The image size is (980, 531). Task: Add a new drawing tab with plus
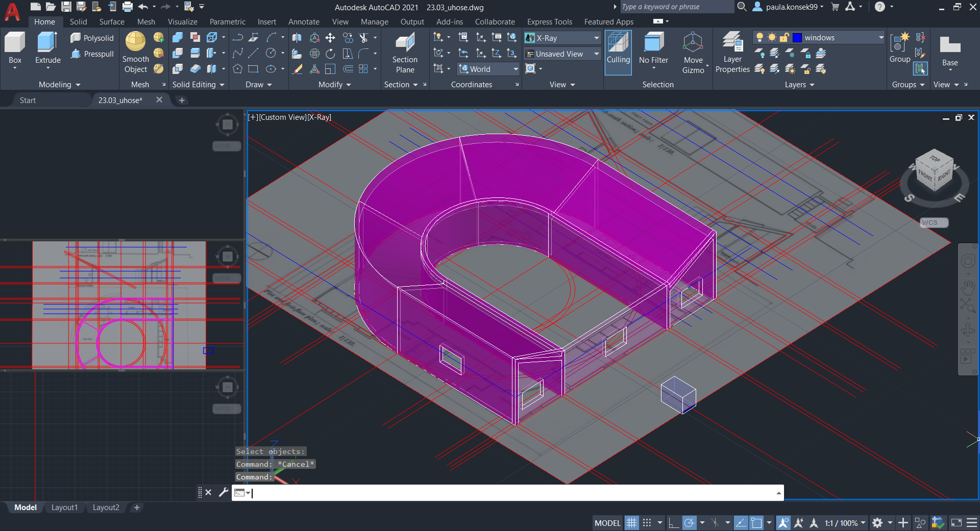click(x=182, y=100)
